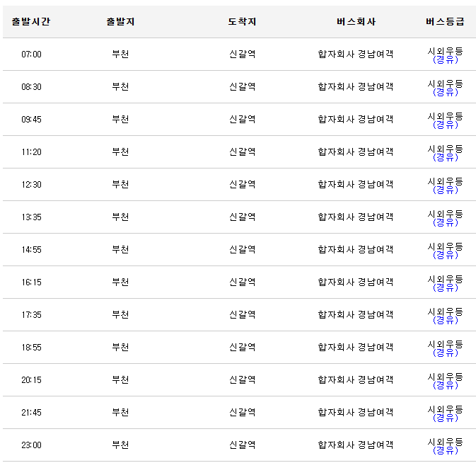Select the 17:35 departure time cell

click(31, 315)
